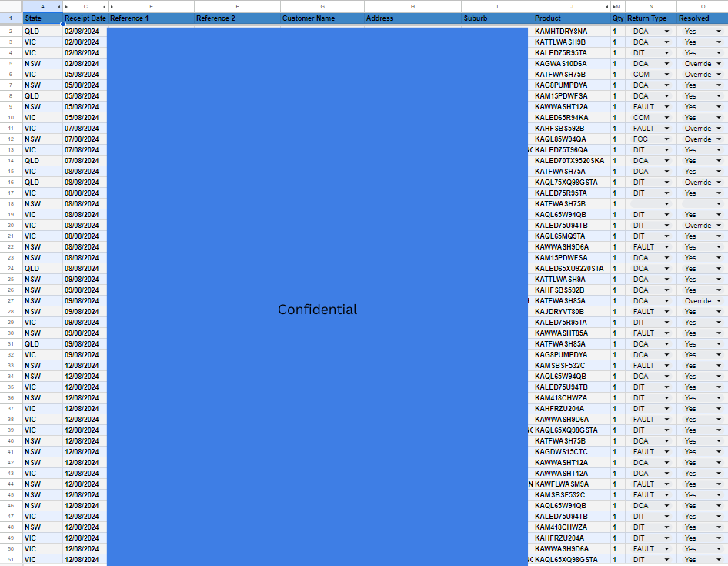The height and width of the screenshot is (566, 728).
Task: Expand the FAULT Return Type dropdown in row 9
Action: coord(666,106)
